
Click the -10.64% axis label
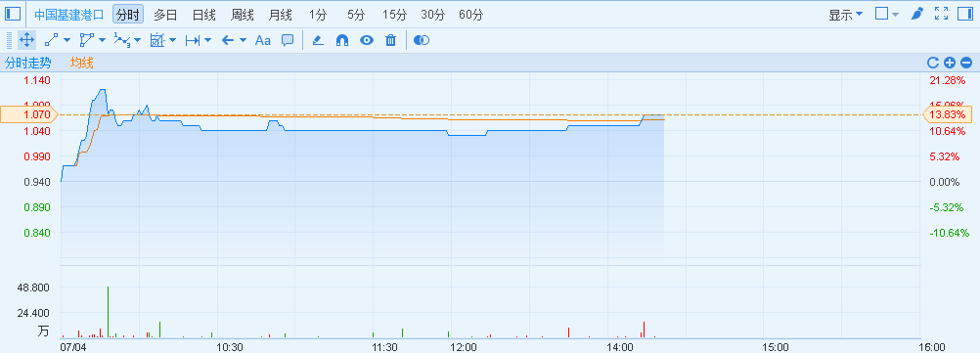pos(950,233)
